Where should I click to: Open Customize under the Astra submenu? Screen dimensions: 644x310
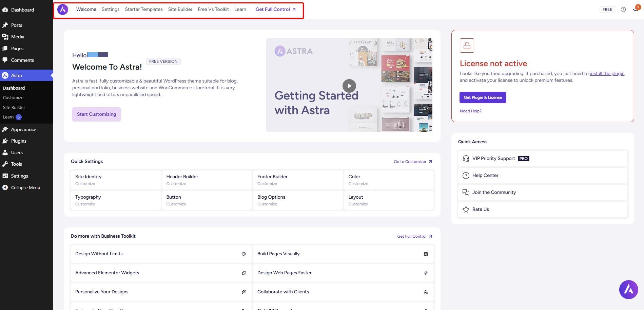tap(13, 97)
